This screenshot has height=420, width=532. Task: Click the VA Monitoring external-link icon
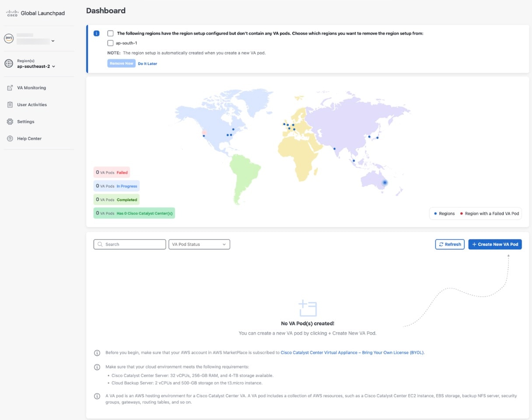pyautogui.click(x=10, y=88)
